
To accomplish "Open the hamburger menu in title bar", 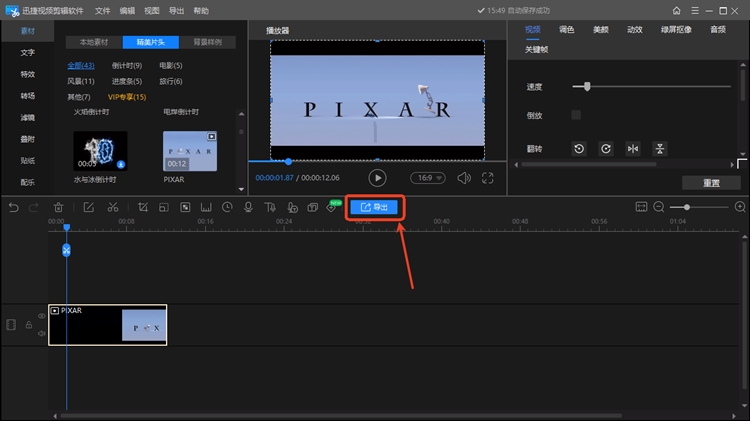I will click(695, 11).
